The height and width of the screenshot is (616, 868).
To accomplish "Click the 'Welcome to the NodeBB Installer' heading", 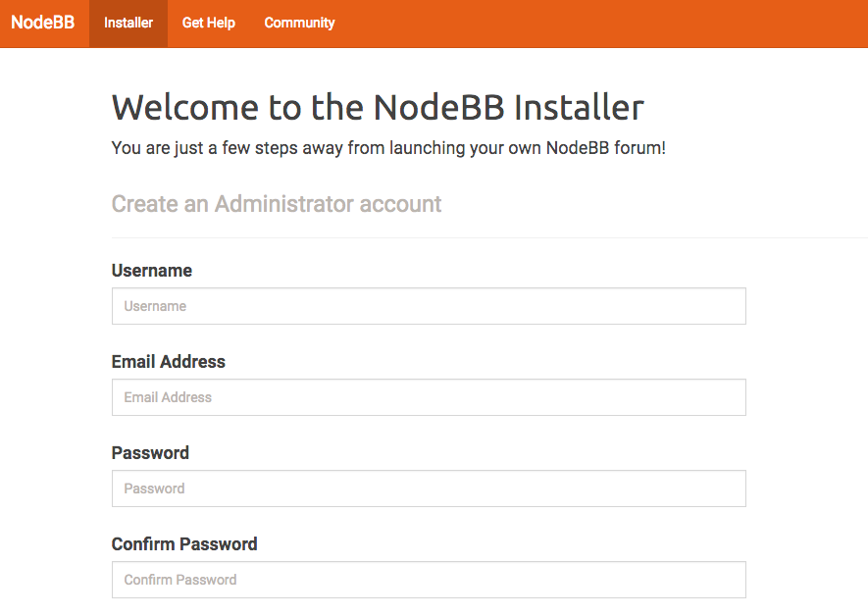I will (x=378, y=107).
